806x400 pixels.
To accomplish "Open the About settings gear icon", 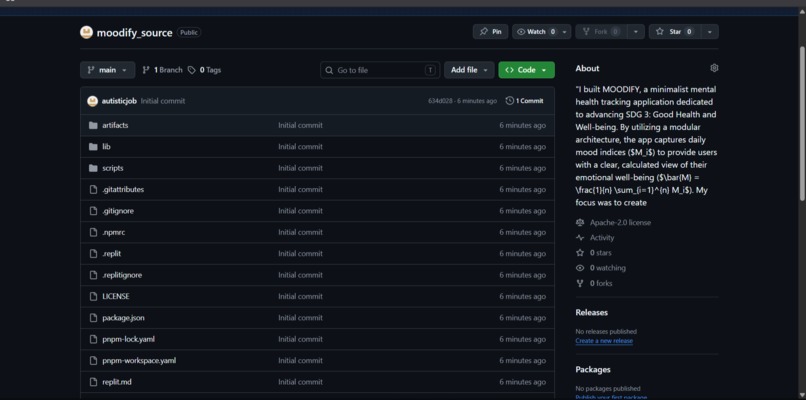I will point(714,68).
